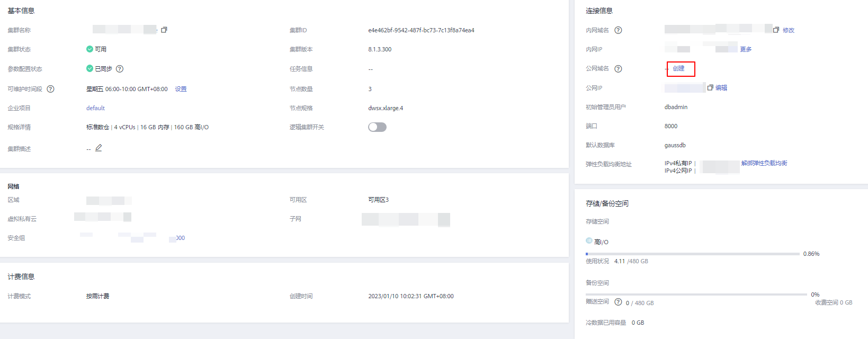Image resolution: width=868 pixels, height=339 pixels.
Task: Click the 存储/备份空间 section heading
Action: tap(607, 203)
